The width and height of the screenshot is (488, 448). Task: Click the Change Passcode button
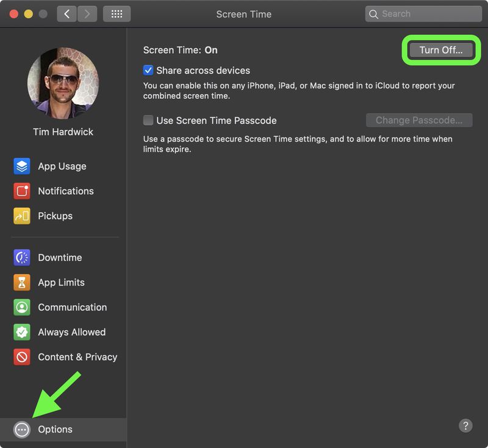[418, 120]
